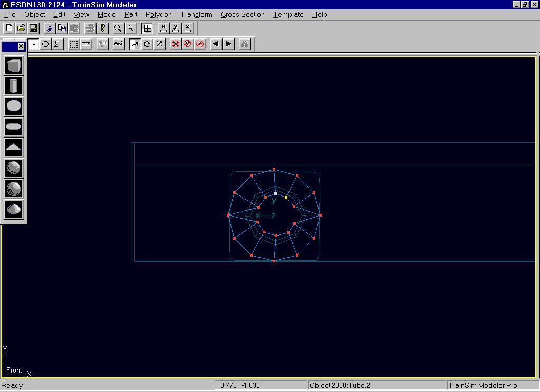Toggle the grid display button
Viewport: 540px width, 392px height.
148,28
